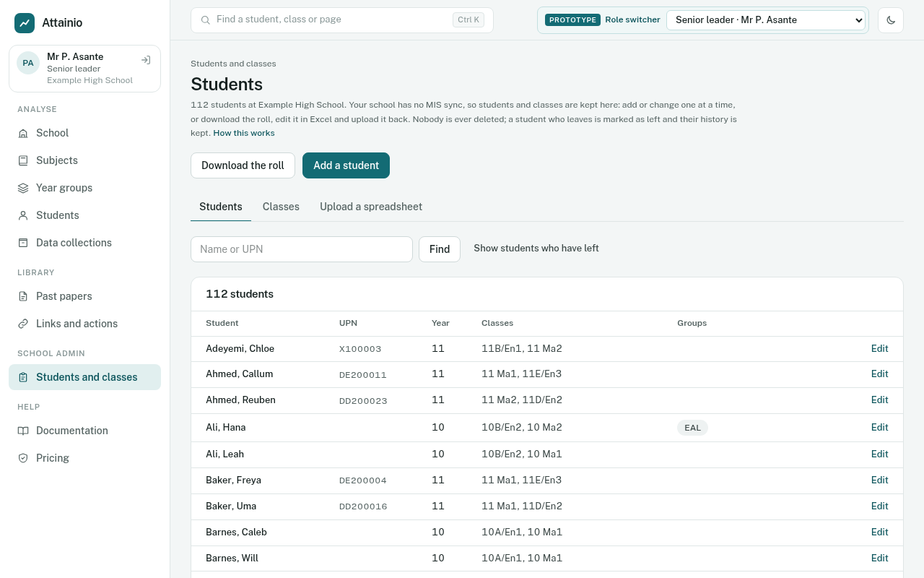Click the Links and actions chain icon

(x=23, y=324)
